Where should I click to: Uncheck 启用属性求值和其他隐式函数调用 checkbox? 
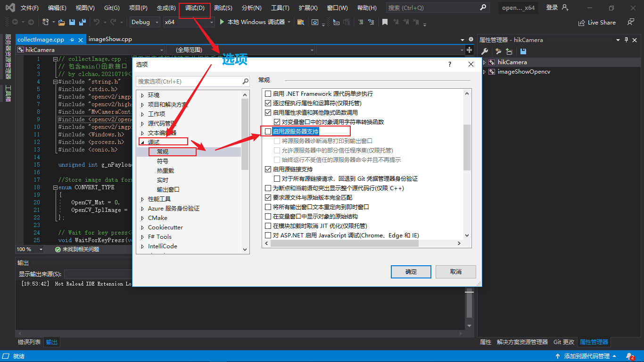pos(268,112)
